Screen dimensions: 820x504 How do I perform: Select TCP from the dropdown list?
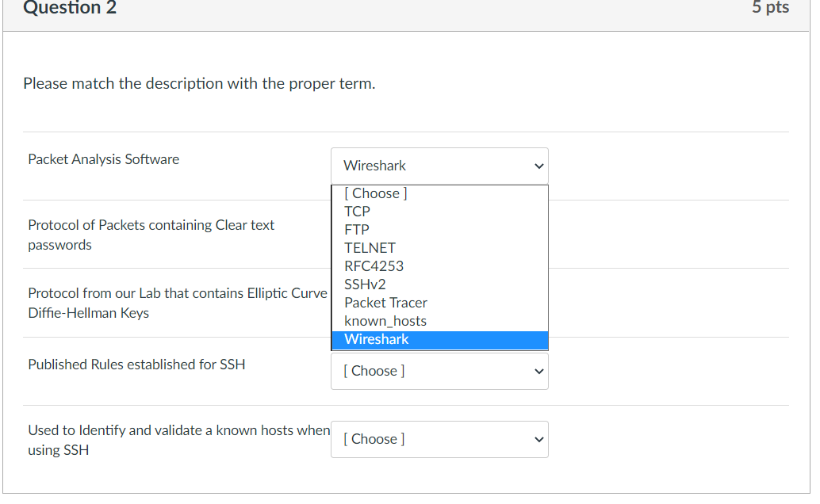click(358, 212)
